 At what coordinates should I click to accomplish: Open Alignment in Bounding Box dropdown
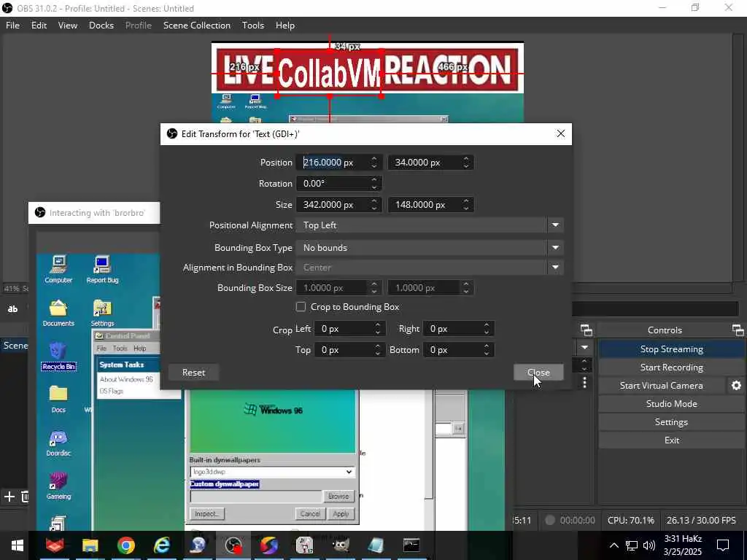[x=430, y=268]
